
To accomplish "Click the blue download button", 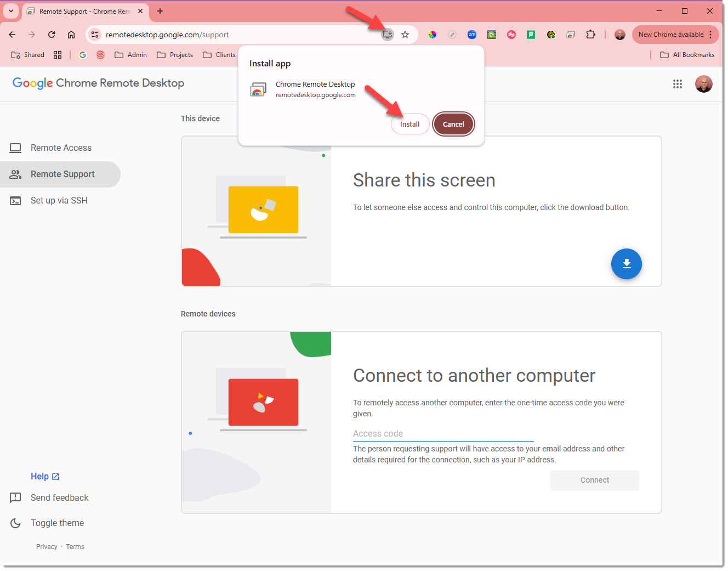I will [627, 264].
